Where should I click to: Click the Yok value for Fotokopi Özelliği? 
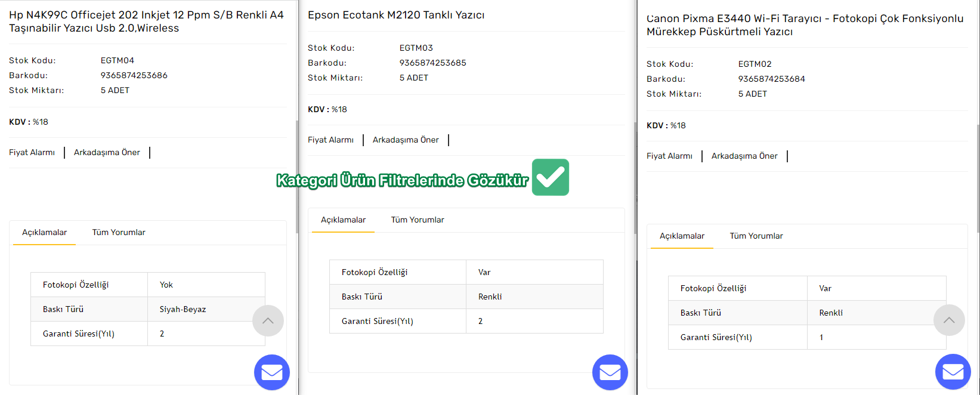coord(166,285)
